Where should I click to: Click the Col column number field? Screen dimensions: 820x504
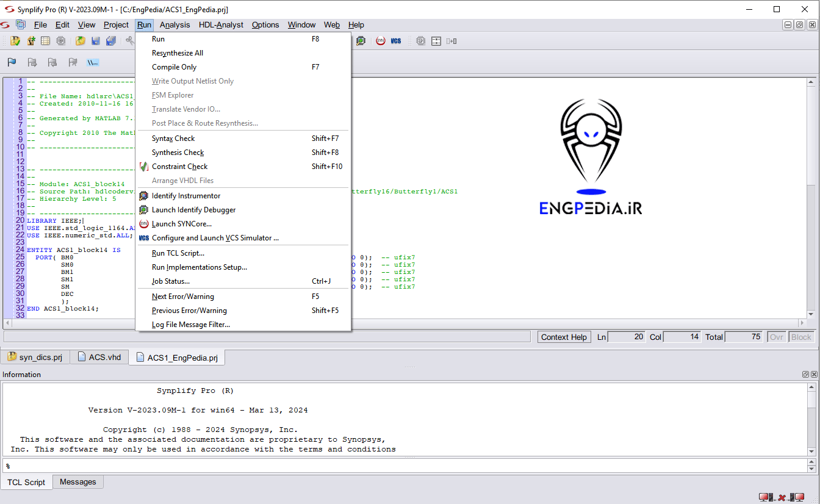682,337
